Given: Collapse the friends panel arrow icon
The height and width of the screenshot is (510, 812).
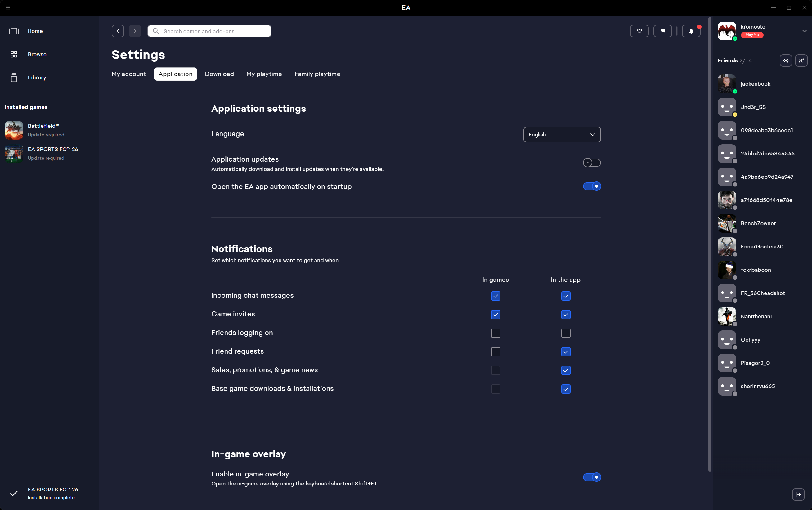Looking at the screenshot, I should (798, 494).
